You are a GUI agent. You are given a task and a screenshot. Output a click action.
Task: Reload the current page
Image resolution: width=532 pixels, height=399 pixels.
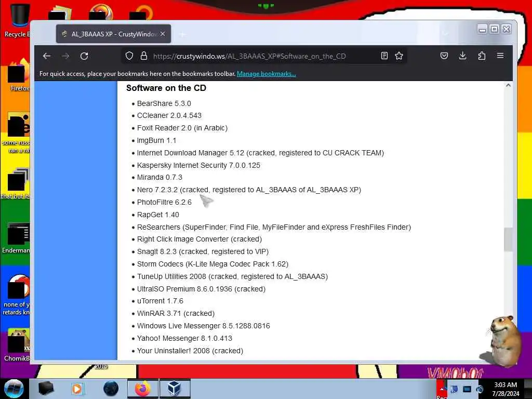(84, 56)
